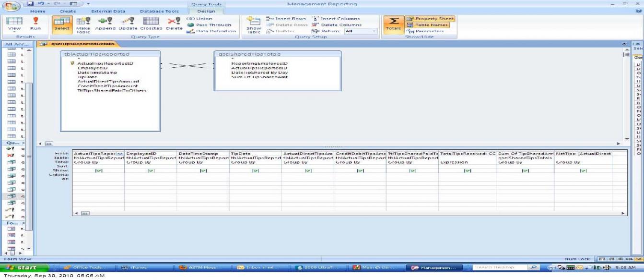Viewport: 644px width, 280px height.
Task: Choose the Delete query type
Action: click(x=174, y=25)
